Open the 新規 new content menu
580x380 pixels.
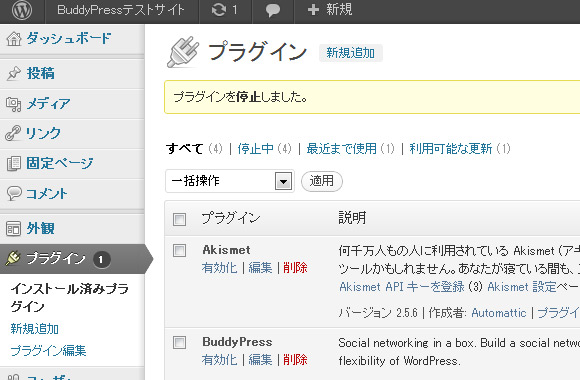coord(339,9)
